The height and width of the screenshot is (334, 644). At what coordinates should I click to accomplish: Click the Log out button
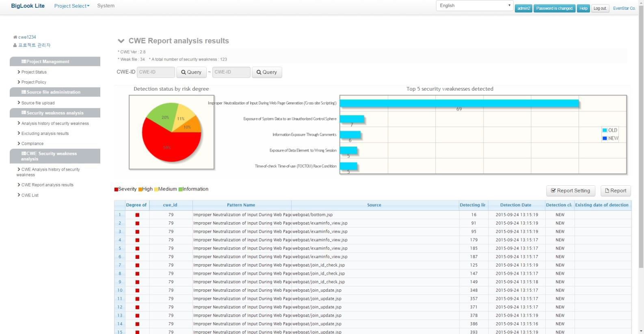pyautogui.click(x=600, y=8)
